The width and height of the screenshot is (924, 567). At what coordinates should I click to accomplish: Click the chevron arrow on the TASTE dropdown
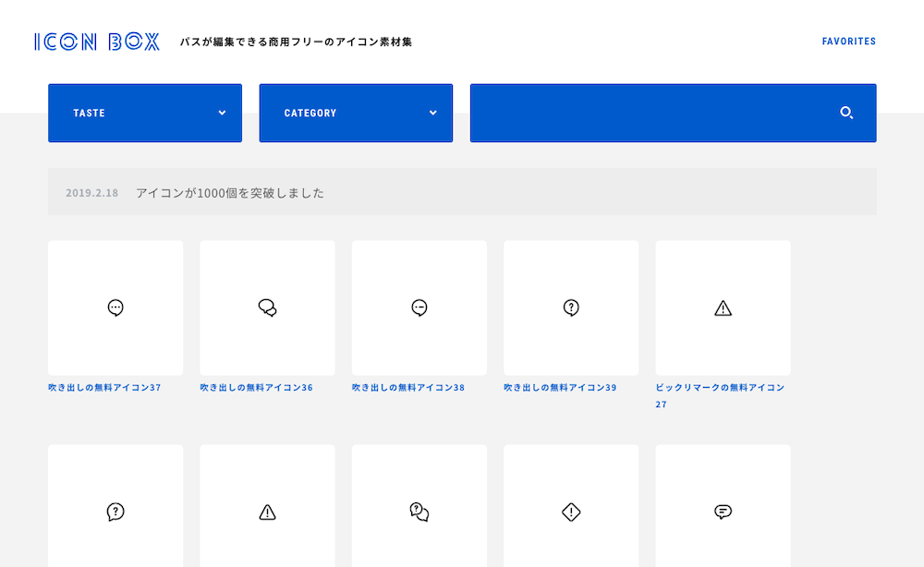222,113
